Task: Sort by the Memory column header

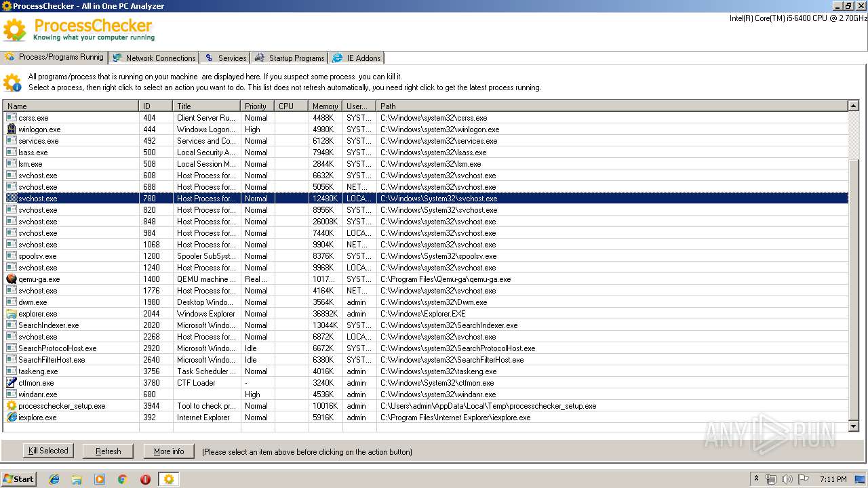Action: 325,106
